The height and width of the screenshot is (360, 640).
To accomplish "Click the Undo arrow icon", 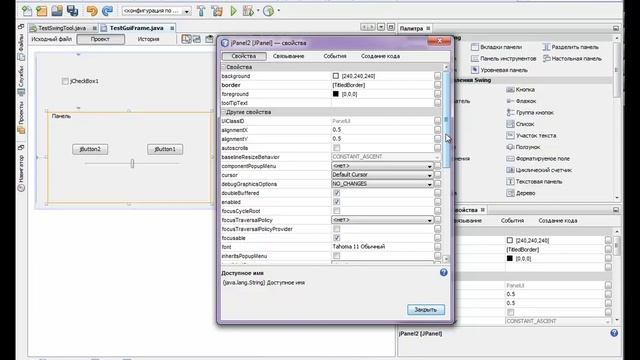I will pos(92,11).
